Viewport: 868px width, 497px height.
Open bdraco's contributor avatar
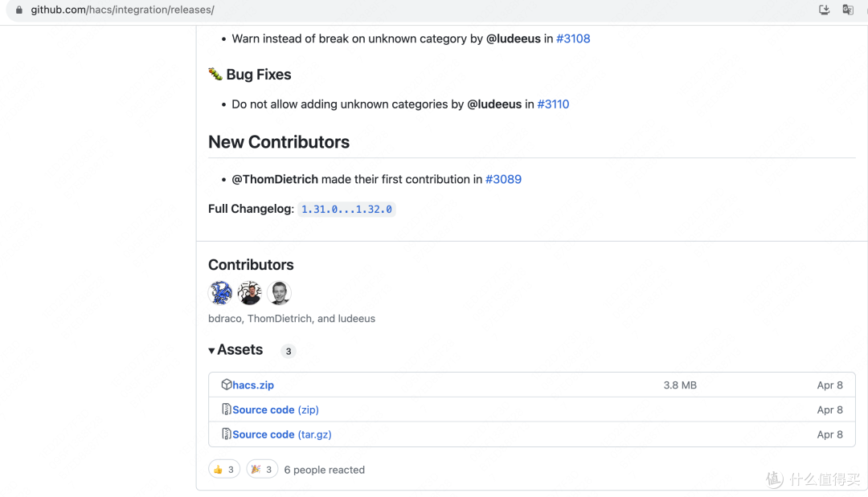[220, 292]
